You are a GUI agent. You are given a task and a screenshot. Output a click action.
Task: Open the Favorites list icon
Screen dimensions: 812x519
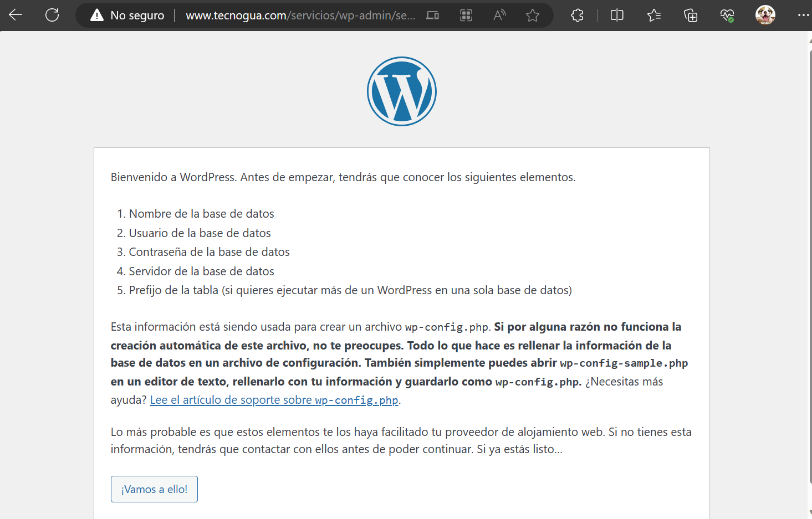click(x=654, y=16)
